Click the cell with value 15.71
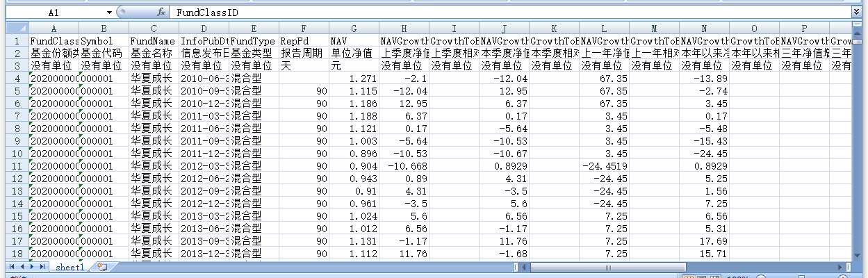The image size is (868, 278). 705,254
